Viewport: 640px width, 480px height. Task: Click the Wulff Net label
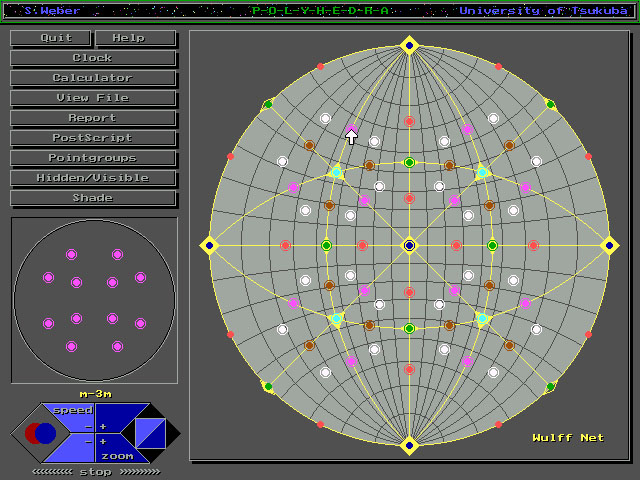point(568,438)
